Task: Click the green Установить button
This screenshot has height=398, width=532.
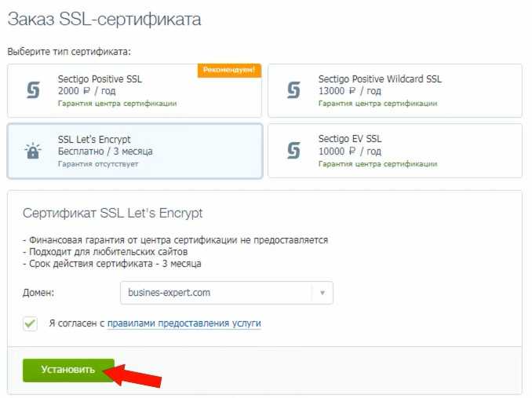Action: pos(68,370)
